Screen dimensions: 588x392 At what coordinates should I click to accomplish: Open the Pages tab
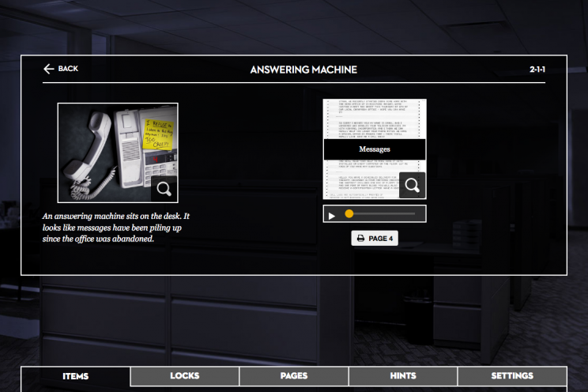(x=294, y=376)
